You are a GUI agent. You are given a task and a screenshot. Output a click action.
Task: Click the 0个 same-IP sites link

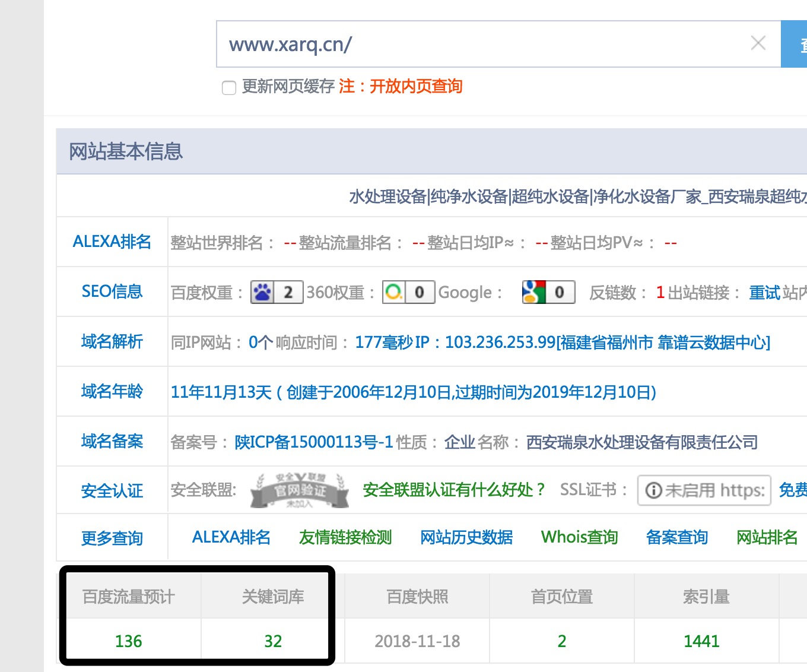pyautogui.click(x=260, y=343)
